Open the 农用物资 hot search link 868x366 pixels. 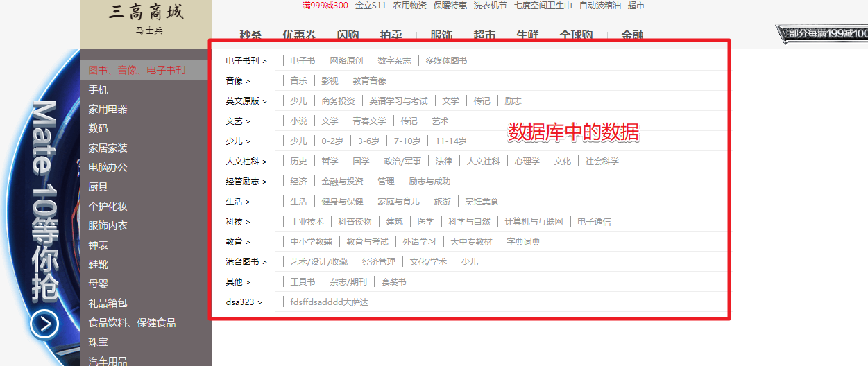(410, 6)
